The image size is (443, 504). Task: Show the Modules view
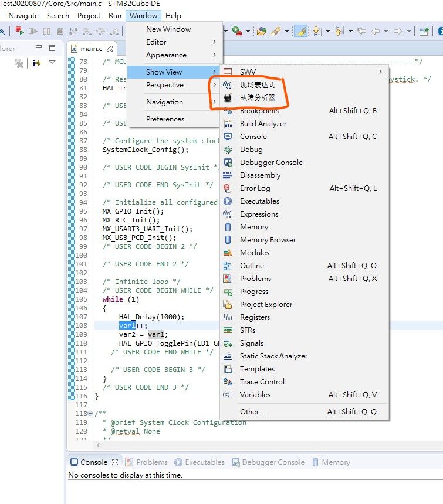304,253
